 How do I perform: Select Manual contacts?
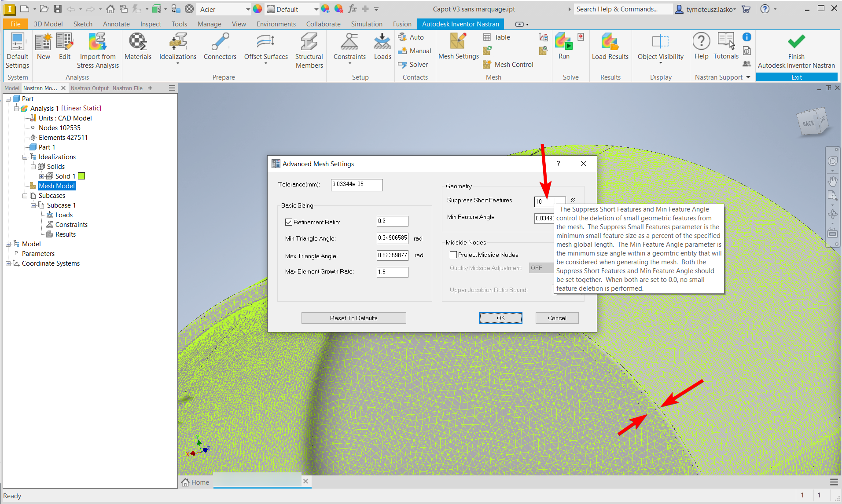(x=415, y=51)
